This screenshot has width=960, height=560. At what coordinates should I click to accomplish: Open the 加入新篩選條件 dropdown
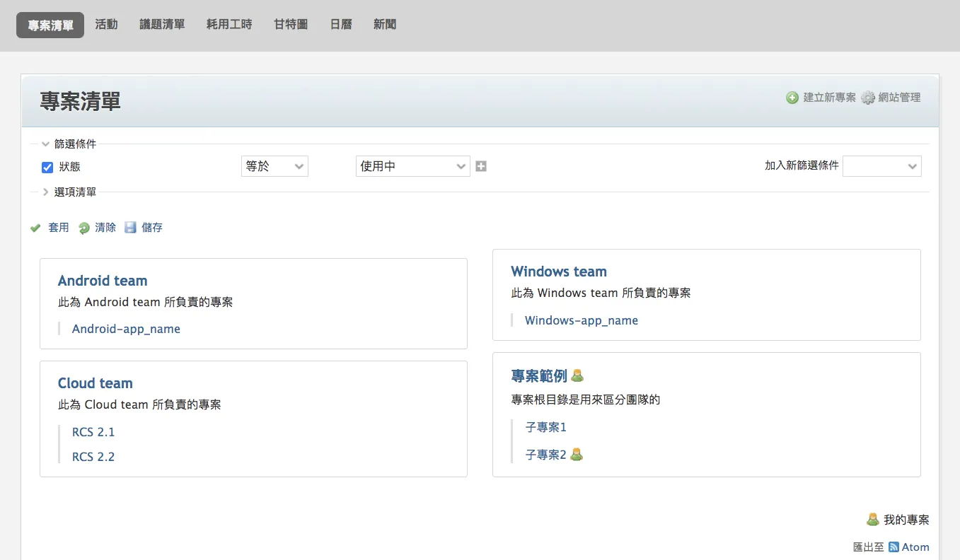(882, 166)
